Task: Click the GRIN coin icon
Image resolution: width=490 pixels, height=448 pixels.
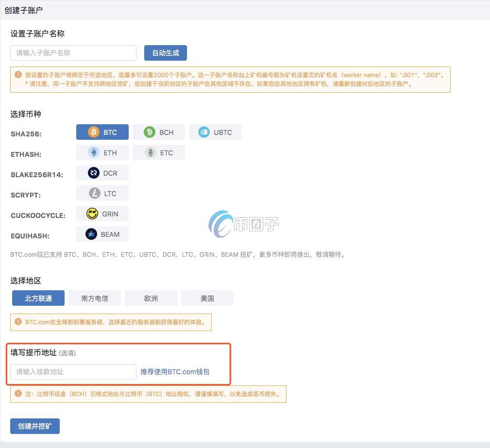Action: [x=92, y=214]
